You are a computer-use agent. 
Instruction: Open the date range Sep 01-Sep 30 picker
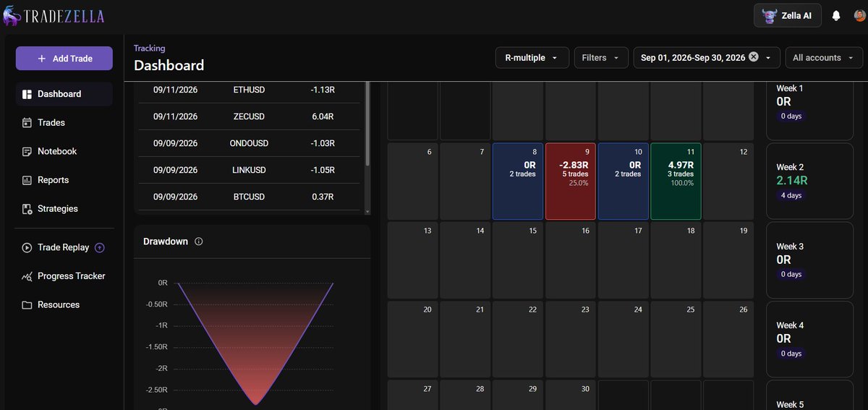[x=707, y=58]
